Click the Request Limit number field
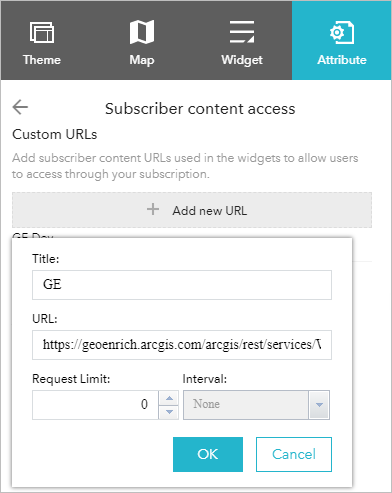The width and height of the screenshot is (392, 493). pyautogui.click(x=95, y=405)
